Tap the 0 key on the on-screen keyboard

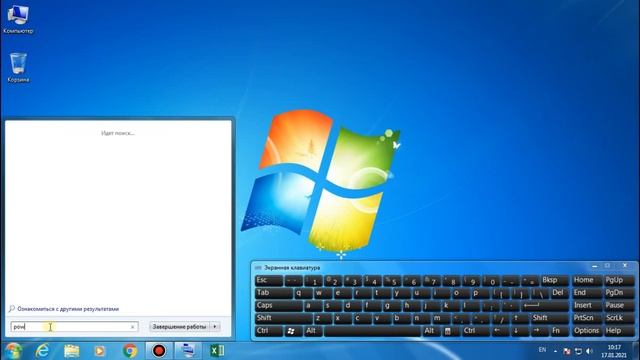coord(492,280)
